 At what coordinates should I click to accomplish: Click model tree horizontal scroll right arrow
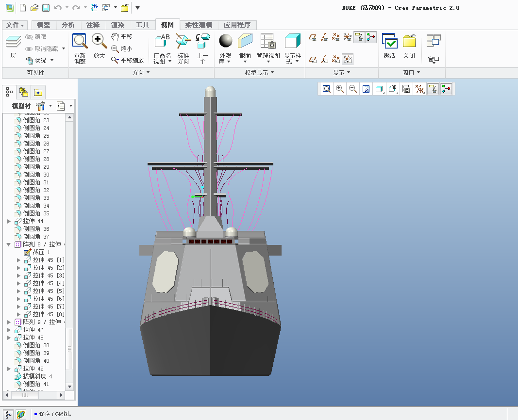(61, 395)
